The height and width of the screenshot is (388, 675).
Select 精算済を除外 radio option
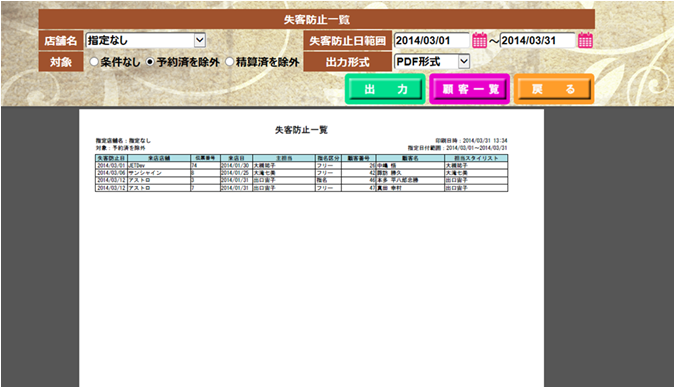tap(229, 62)
